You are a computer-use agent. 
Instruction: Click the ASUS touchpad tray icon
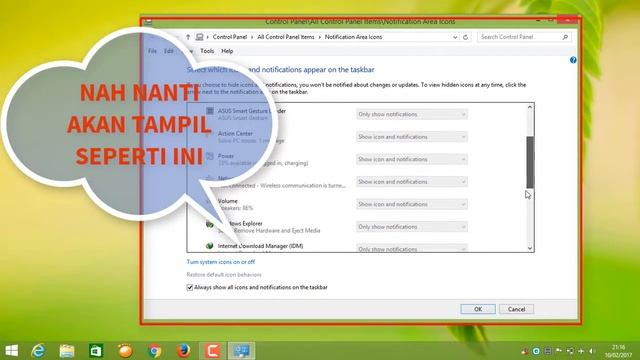click(548, 351)
